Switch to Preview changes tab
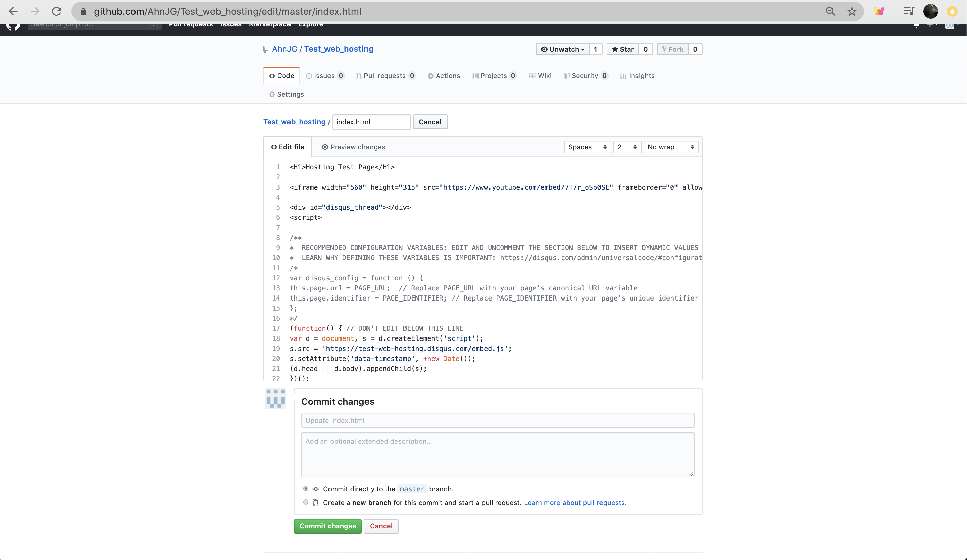 353,147
